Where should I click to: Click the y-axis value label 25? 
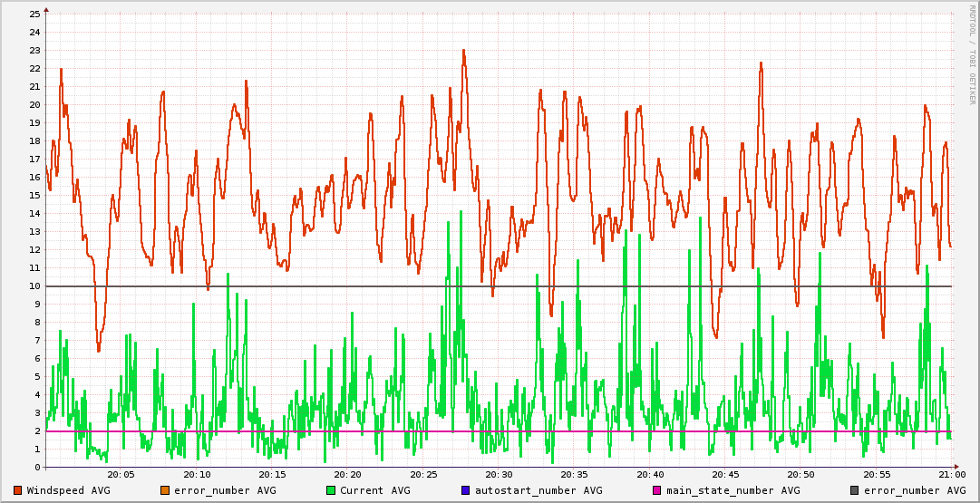35,14
